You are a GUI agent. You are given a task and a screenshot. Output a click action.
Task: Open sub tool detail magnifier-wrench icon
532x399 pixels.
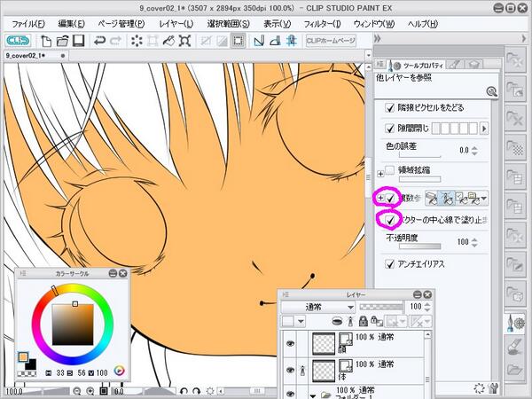coord(491,91)
